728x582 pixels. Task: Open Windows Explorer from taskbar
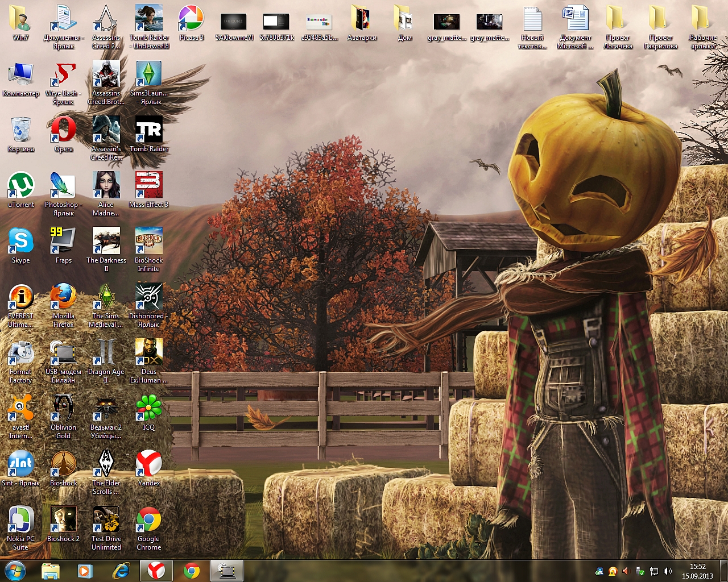(x=51, y=571)
